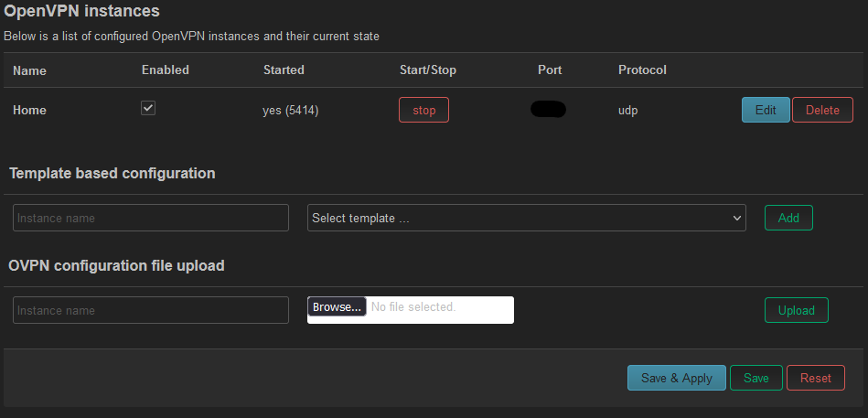Click the OVPN upload Instance name field

pos(151,310)
